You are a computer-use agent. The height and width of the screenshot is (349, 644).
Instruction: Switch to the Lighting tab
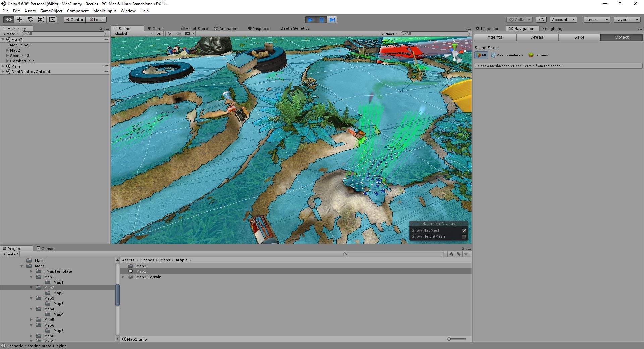552,29
